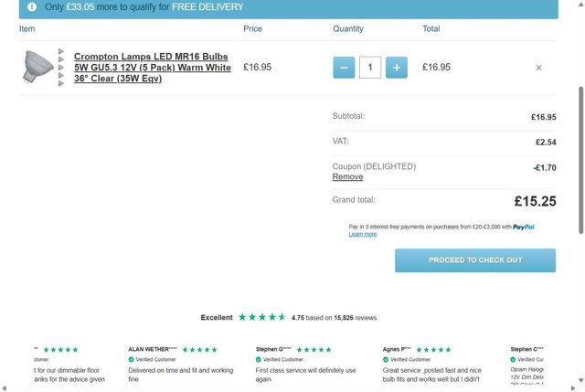Remove the Crompton bulbs item with the X icon
The image size is (585, 392).
pos(538,68)
